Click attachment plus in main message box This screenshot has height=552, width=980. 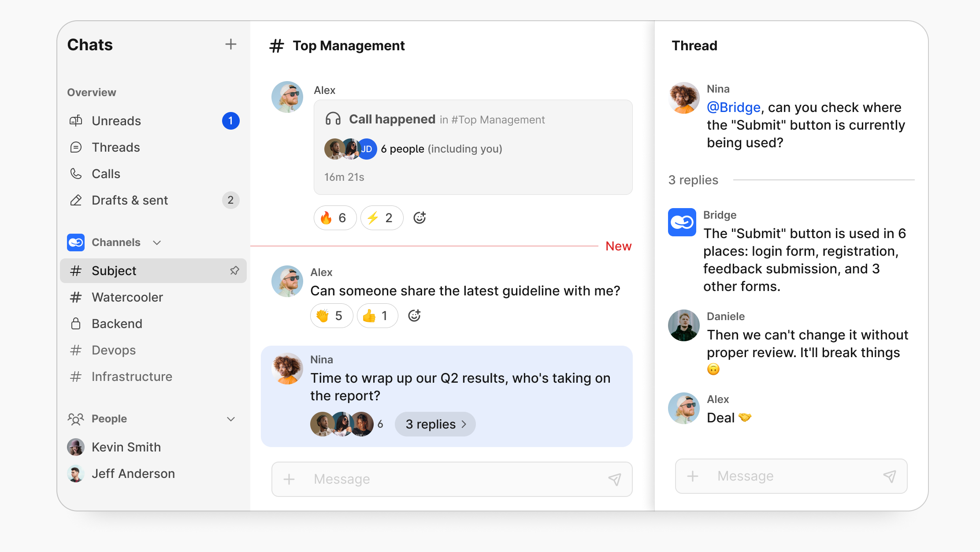click(289, 479)
